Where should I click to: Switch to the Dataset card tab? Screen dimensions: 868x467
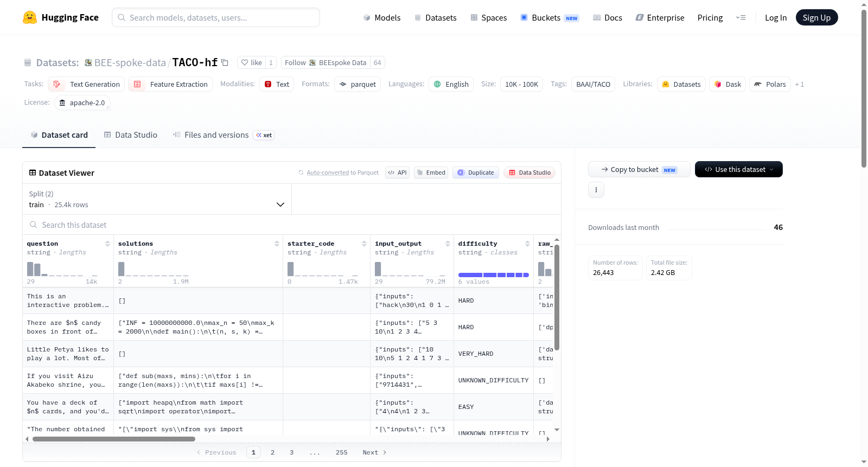pos(59,135)
